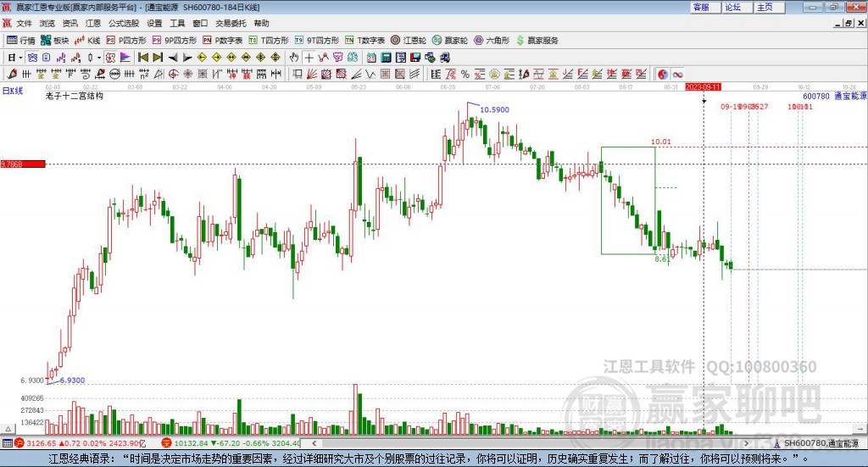Click the red-blue yin-yang icon
Viewport: 868px width, 467px height.
[663, 74]
